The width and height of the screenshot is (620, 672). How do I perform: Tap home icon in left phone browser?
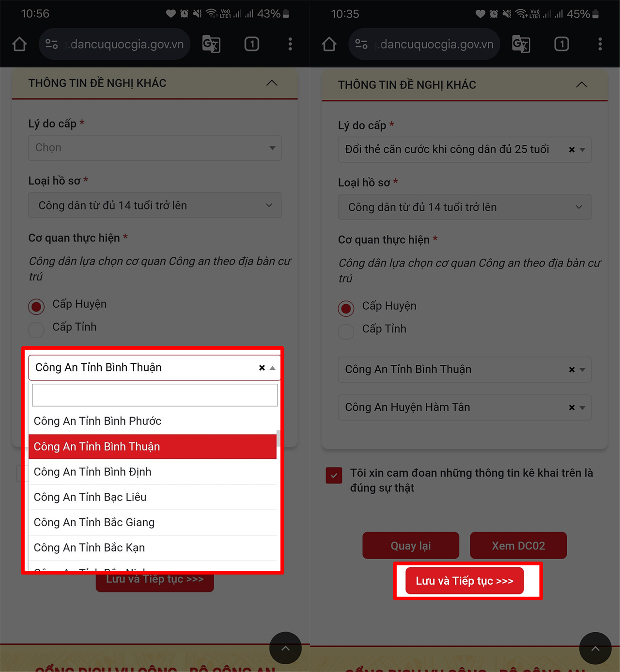tap(19, 44)
